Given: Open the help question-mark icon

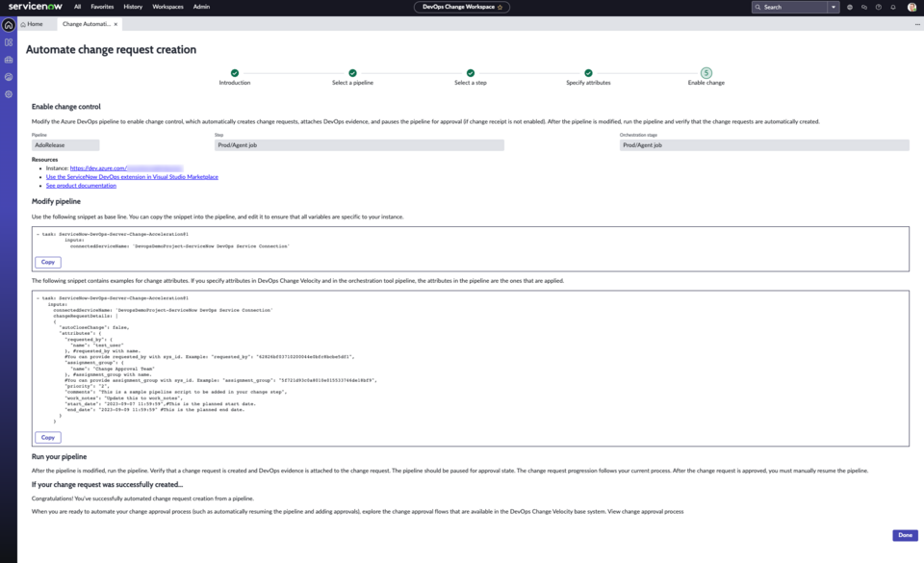Looking at the screenshot, I should click(879, 7).
